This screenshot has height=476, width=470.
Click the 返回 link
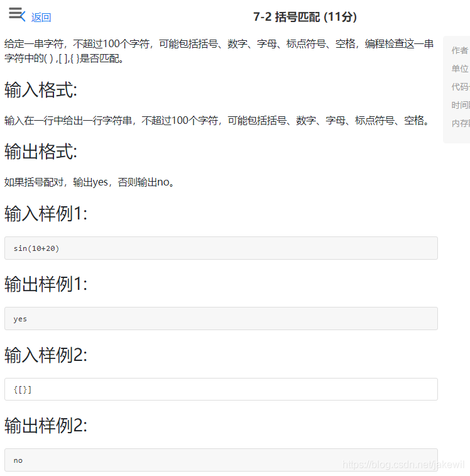[41, 18]
